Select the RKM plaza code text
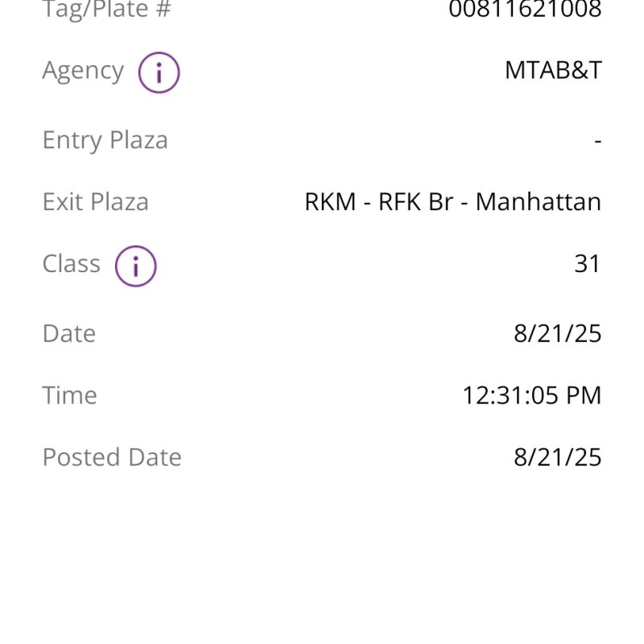This screenshot has width=644, height=644. pyautogui.click(x=330, y=202)
